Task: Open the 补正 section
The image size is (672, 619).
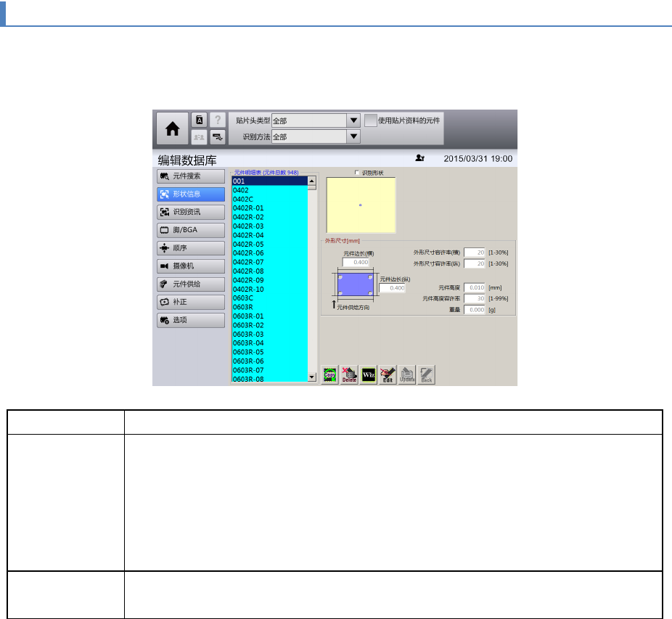Action: click(191, 302)
